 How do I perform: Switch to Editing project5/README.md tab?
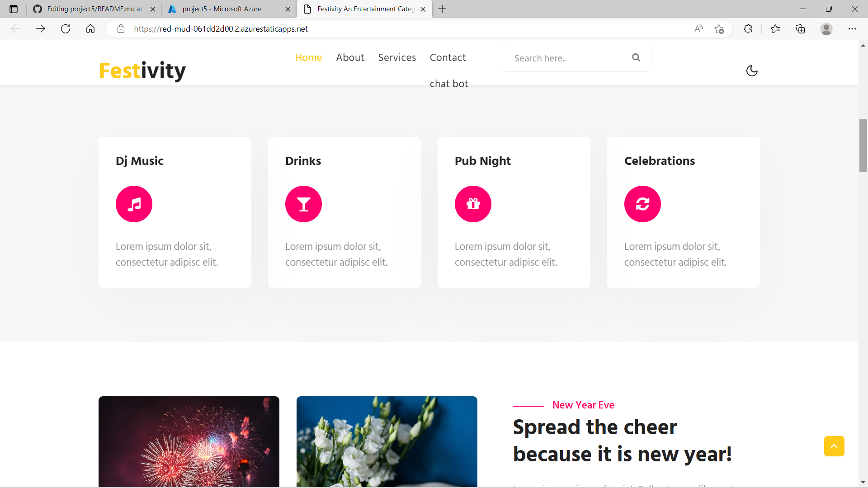(95, 9)
